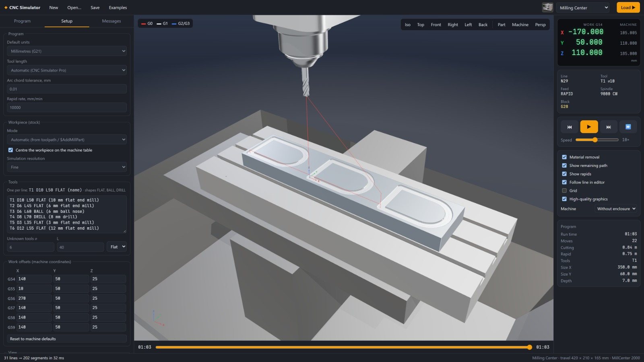Click the machine thumbnail icon beside Milling Center
644x362 pixels.
point(547,7)
